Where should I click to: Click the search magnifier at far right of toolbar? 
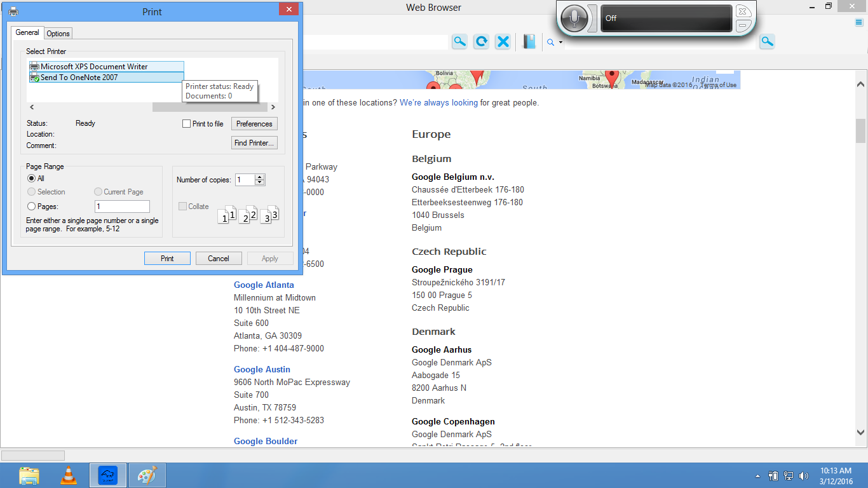click(x=767, y=42)
